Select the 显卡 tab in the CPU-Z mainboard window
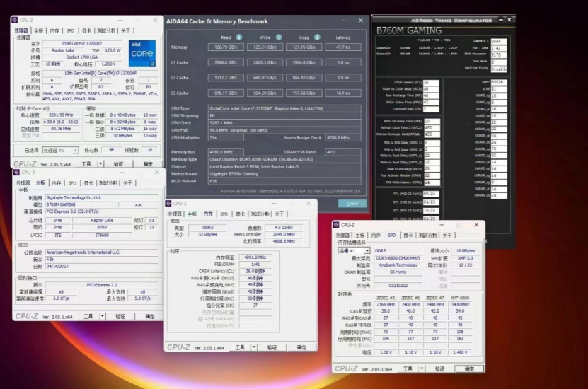Viewport: 588px width, 389px height. (88, 183)
